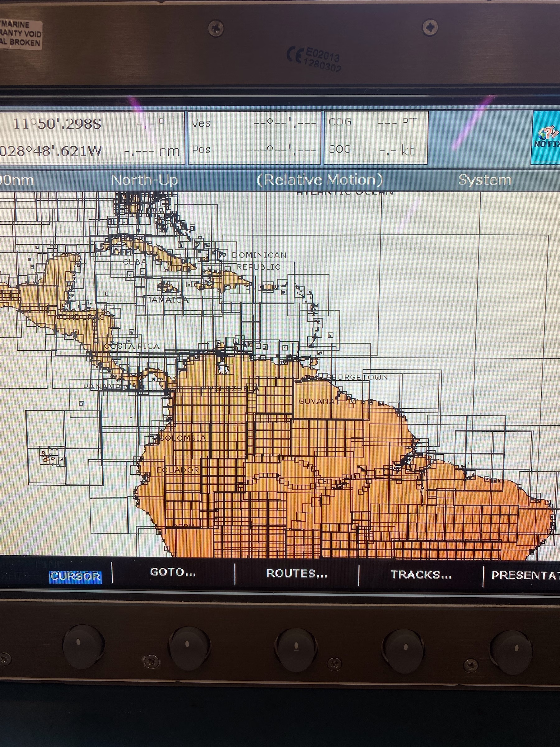Click the cursor latitude 11°50'.298S readout

click(57, 124)
